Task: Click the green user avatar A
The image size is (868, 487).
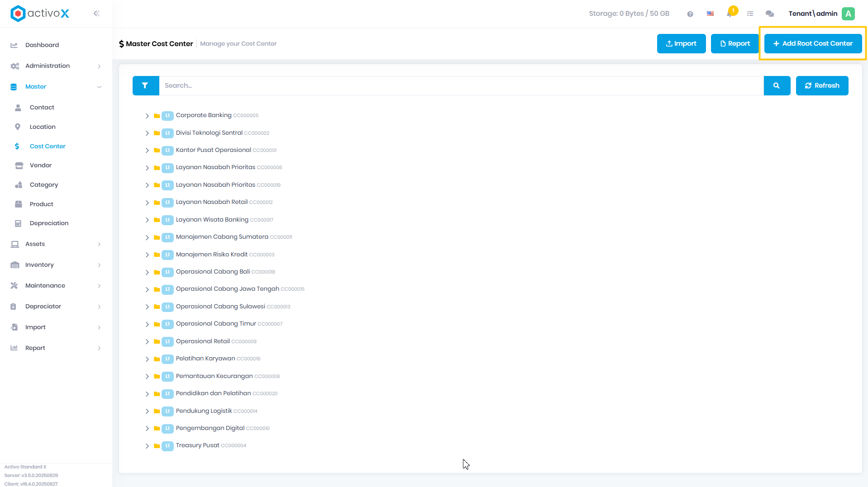Action: [x=848, y=14]
